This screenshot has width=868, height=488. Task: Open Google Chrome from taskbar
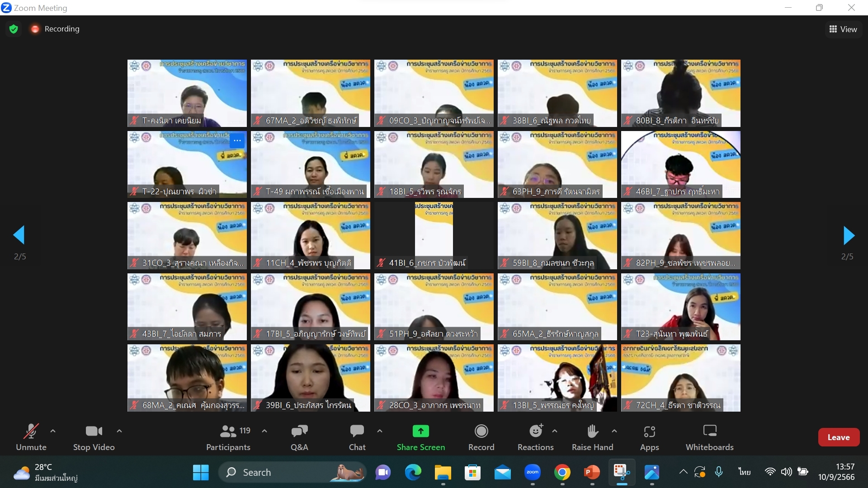(x=562, y=473)
